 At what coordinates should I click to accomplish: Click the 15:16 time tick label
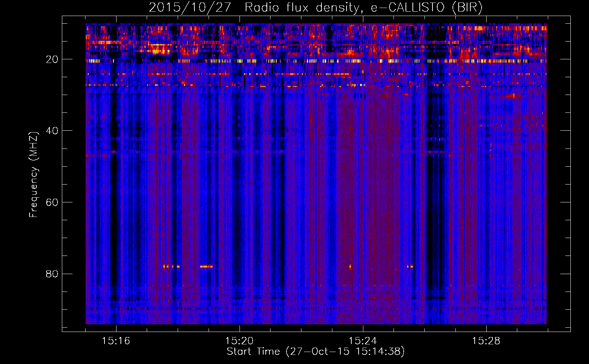coord(116,341)
